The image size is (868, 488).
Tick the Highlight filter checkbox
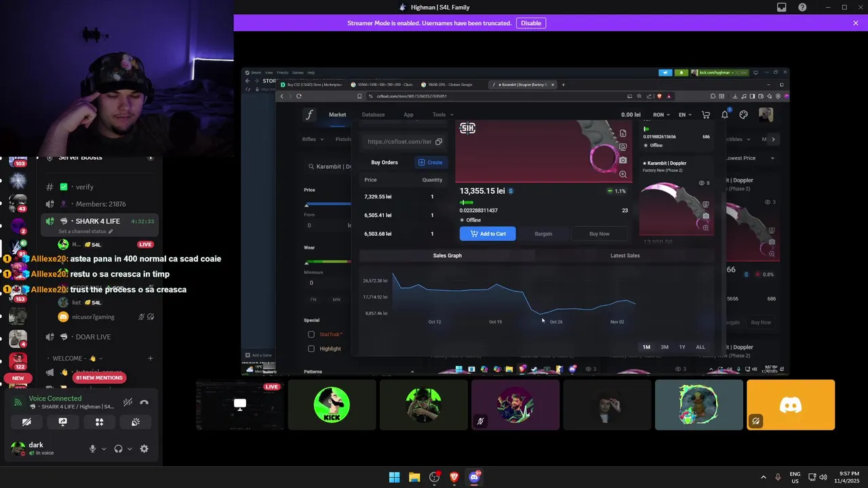coord(311,348)
